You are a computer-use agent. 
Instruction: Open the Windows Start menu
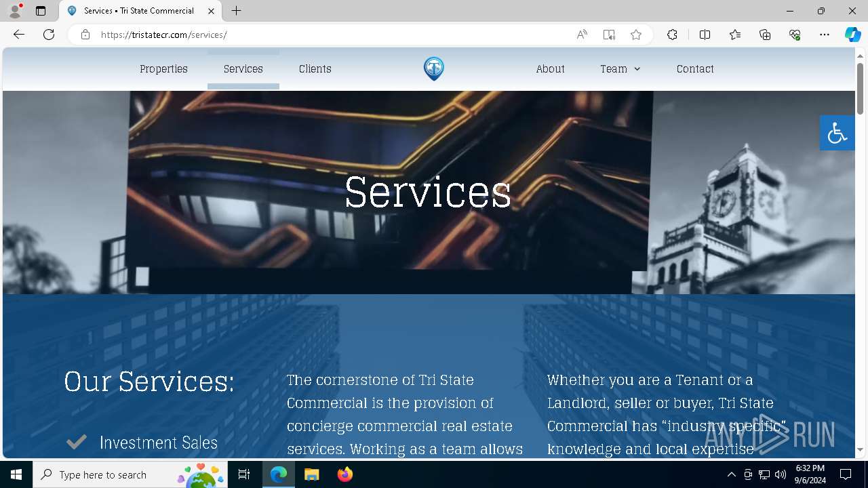pos(16,474)
